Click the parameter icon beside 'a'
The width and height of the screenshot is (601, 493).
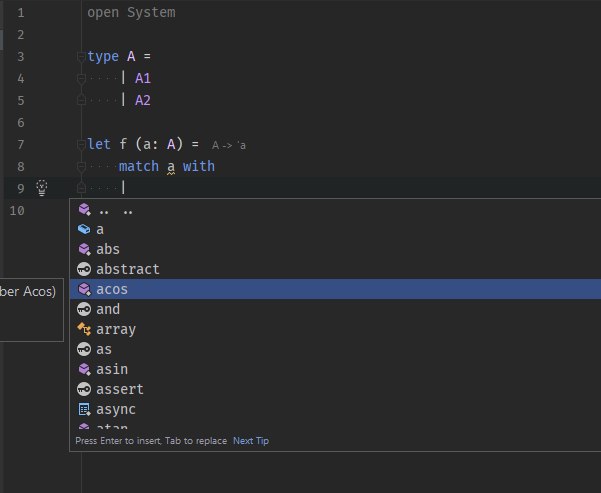(84, 229)
